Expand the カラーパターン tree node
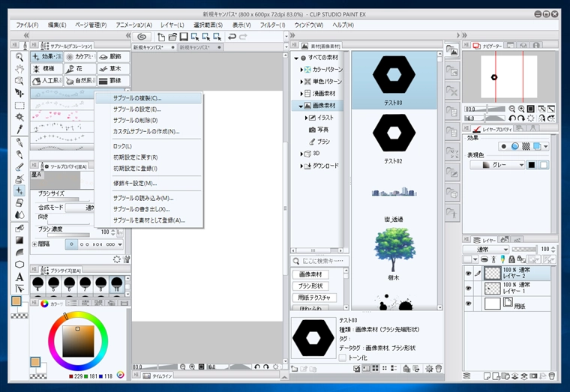The width and height of the screenshot is (570, 392). pyautogui.click(x=301, y=70)
